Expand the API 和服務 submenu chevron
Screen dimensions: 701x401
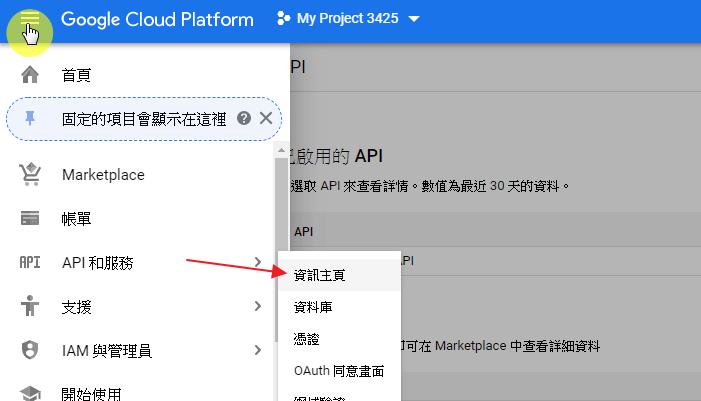258,262
